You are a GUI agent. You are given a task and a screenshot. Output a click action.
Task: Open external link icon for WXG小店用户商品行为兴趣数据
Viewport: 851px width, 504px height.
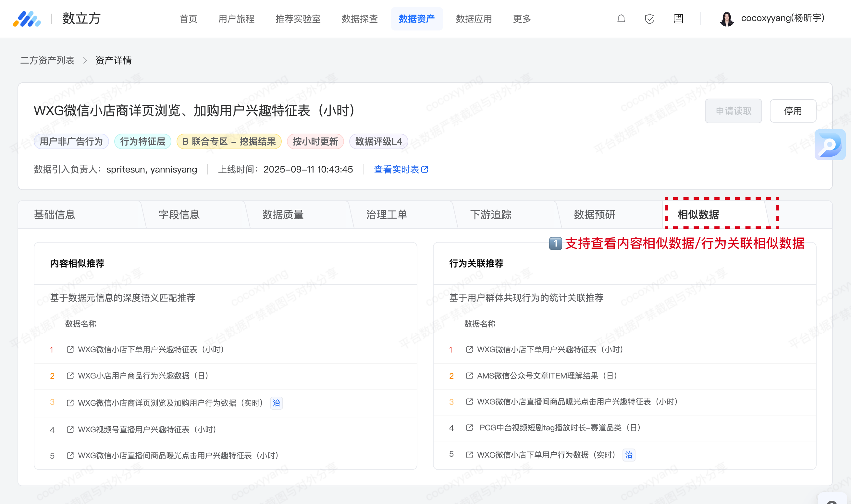click(70, 376)
